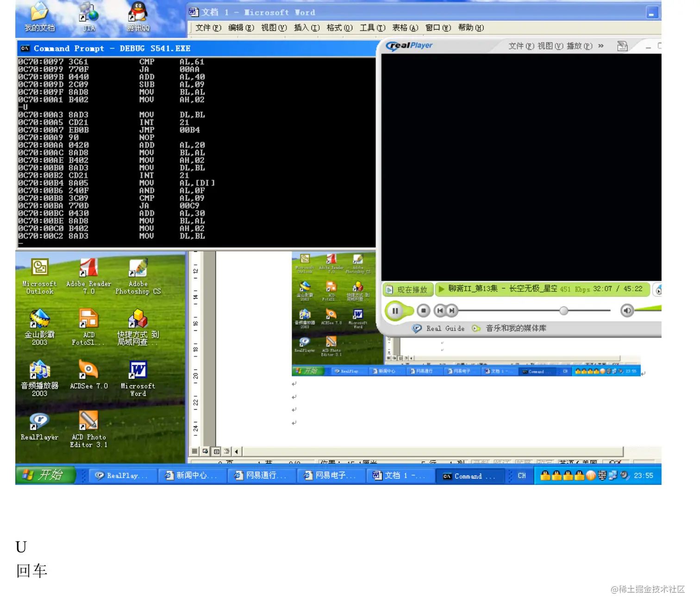Click the green RealPlayer volume bar
Screen dimensions: 700x609
[648, 308]
